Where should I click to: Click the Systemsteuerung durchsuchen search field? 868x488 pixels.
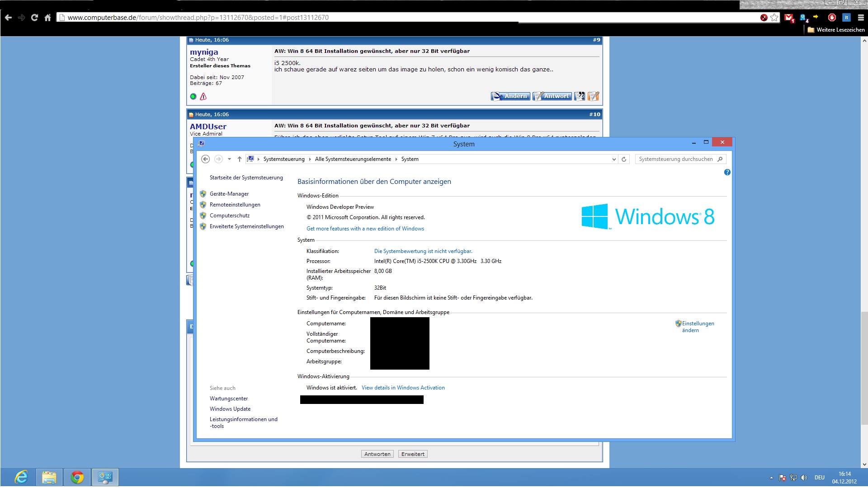point(675,159)
